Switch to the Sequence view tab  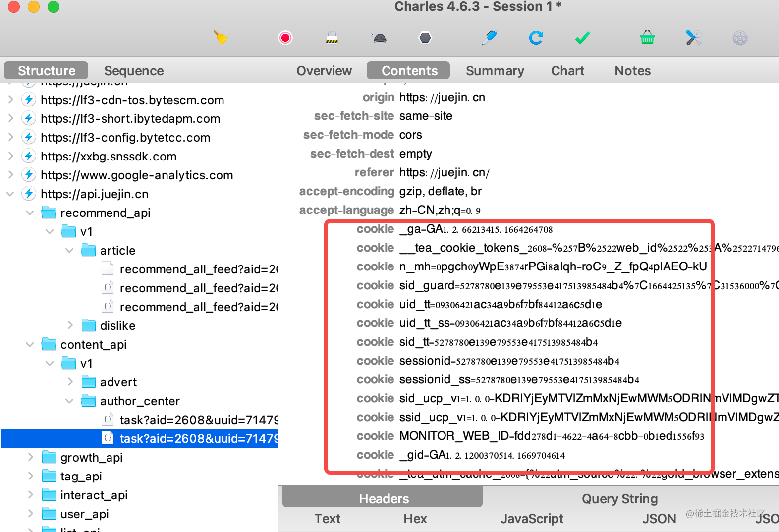[134, 71]
